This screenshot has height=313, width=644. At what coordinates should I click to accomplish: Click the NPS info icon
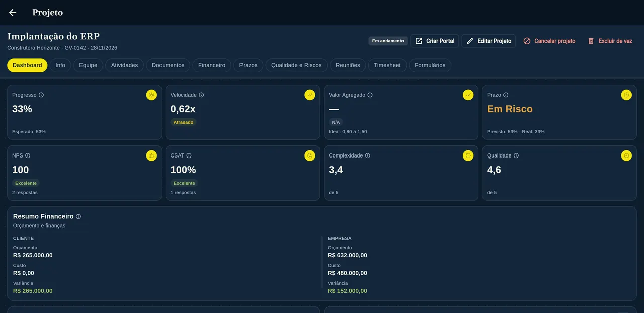tap(28, 155)
